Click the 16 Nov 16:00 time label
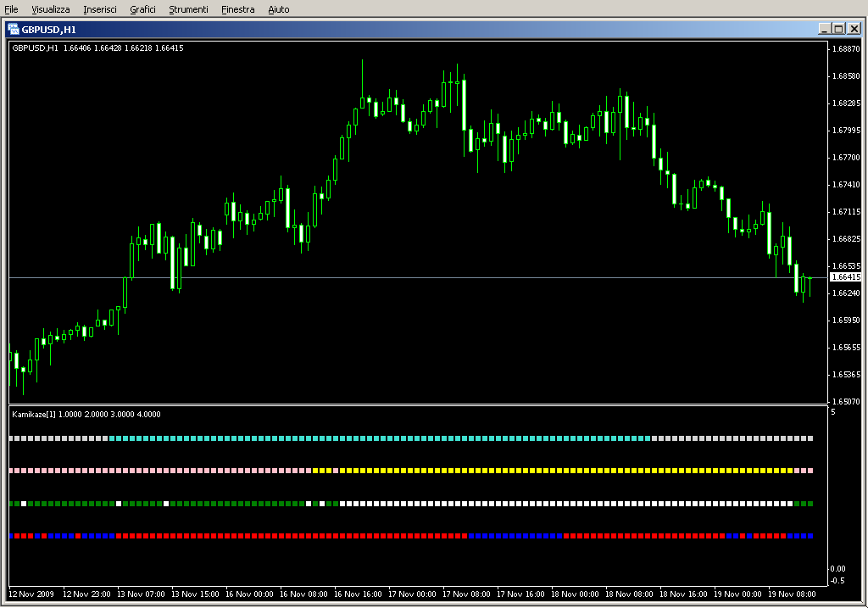This screenshot has height=608, width=868. click(358, 594)
